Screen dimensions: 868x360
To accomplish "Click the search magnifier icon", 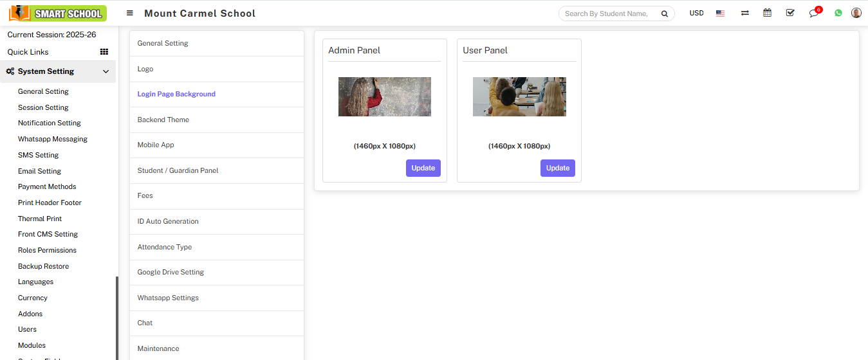I will coord(664,14).
